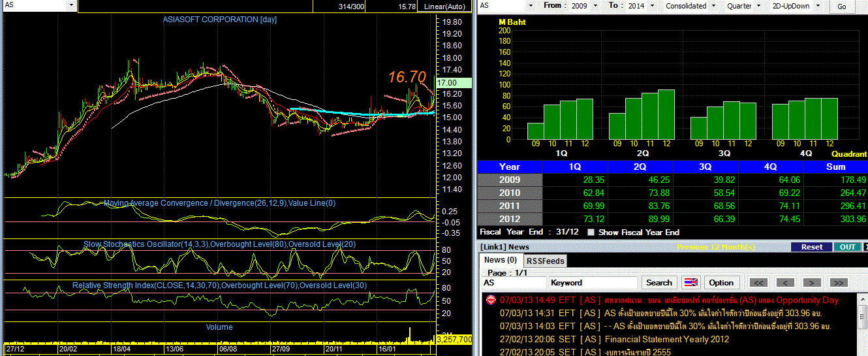Click the 2Q column header in table
Image resolution: width=868 pixels, height=356 pixels.
640,167
